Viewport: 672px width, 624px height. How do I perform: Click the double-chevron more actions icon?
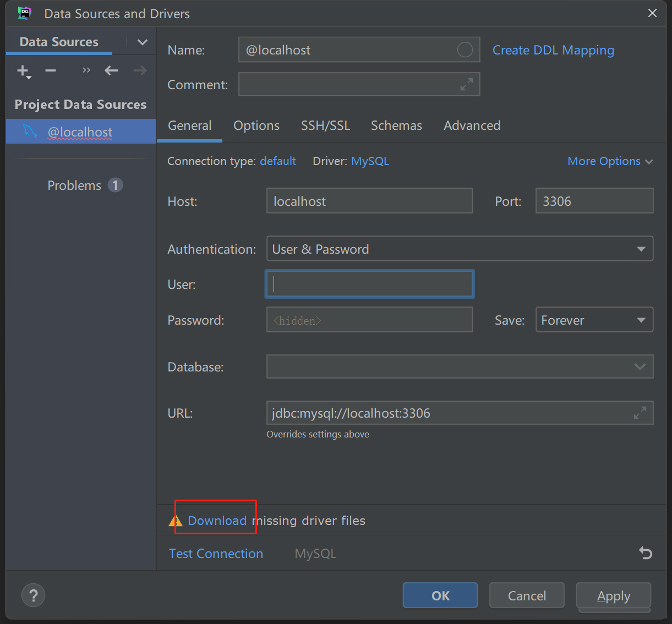coord(86,70)
